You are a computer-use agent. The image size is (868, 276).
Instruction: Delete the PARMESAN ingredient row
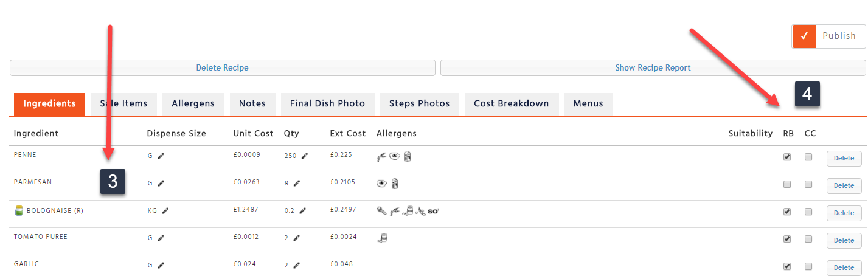[844, 185]
